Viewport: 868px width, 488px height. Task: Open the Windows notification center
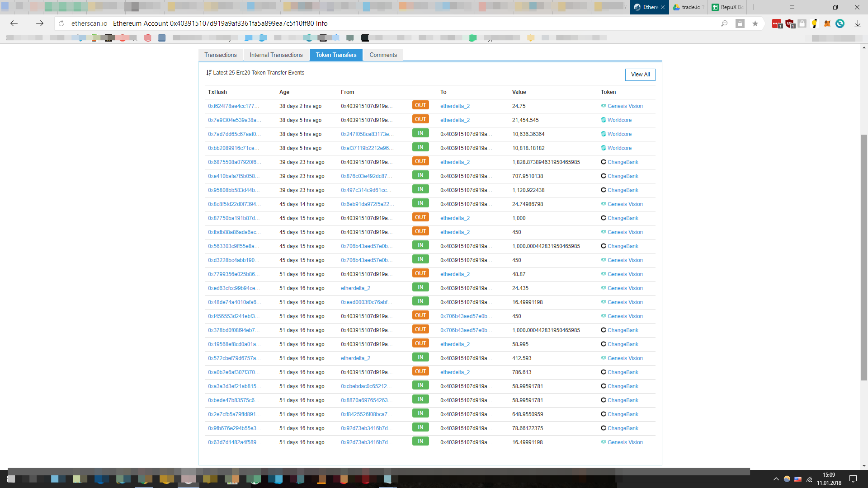point(853,479)
